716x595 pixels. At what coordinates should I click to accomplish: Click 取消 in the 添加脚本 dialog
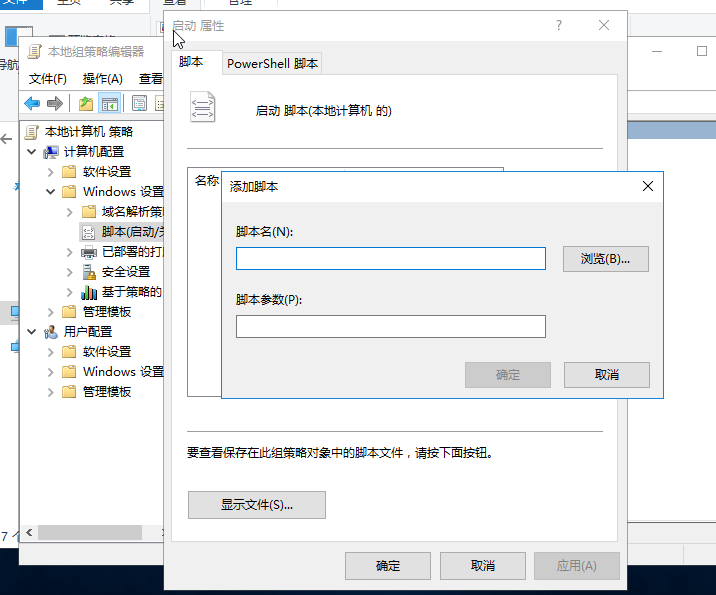(607, 375)
